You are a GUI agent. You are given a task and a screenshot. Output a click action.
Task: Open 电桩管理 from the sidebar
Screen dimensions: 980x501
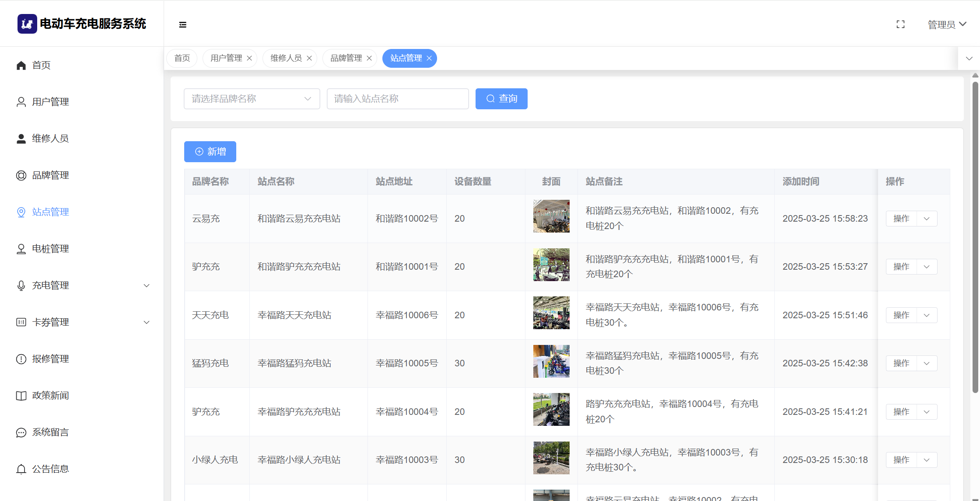point(50,249)
